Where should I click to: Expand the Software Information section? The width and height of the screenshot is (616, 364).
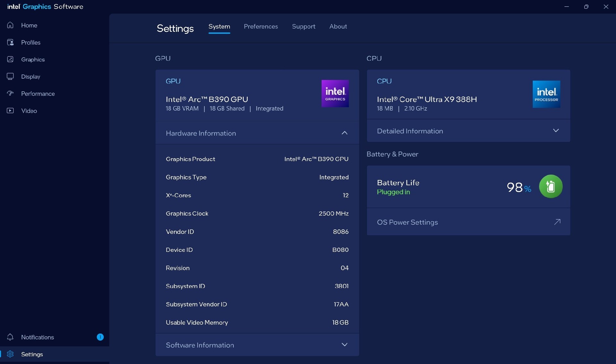coord(344,345)
